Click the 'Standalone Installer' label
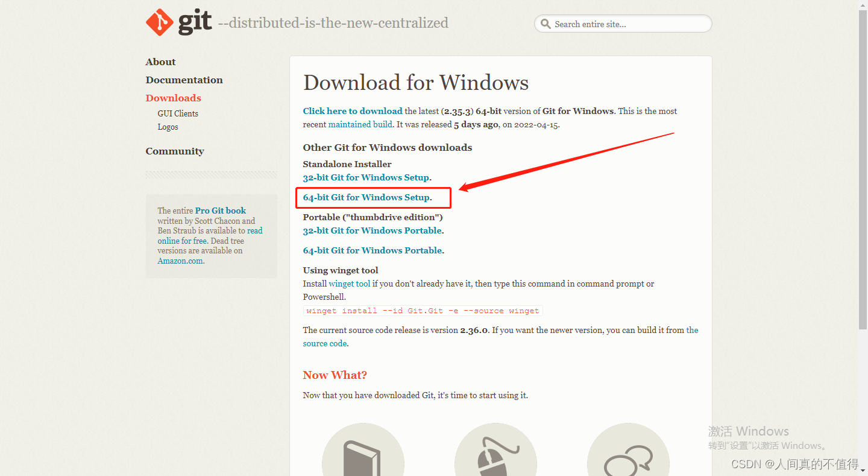 click(347, 164)
